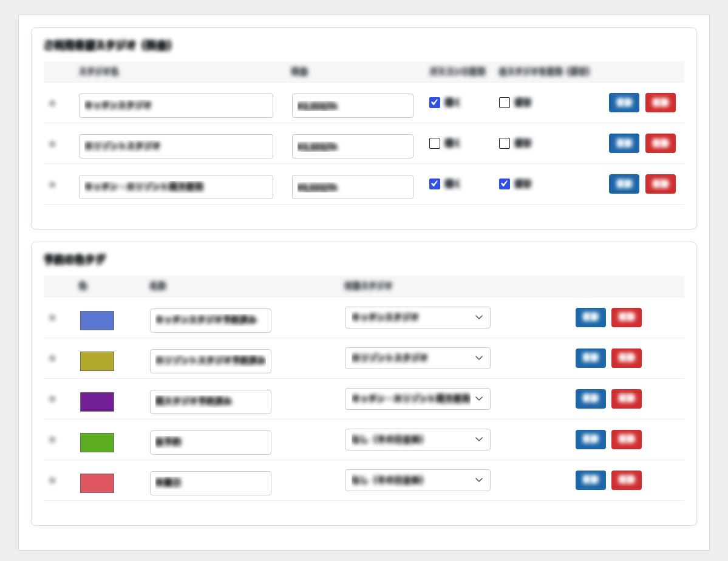Click the blue button in the second studio row
The image size is (728, 561).
[x=624, y=143]
